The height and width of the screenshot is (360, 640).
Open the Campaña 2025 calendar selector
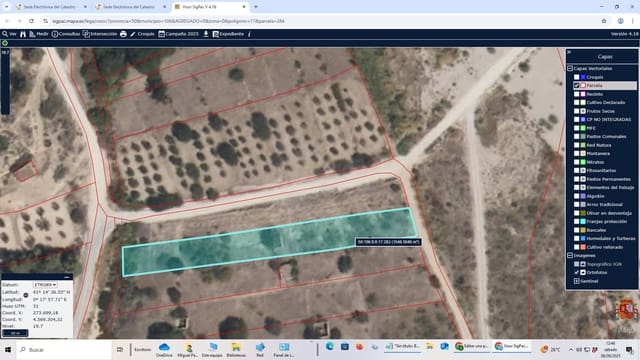(x=178, y=34)
